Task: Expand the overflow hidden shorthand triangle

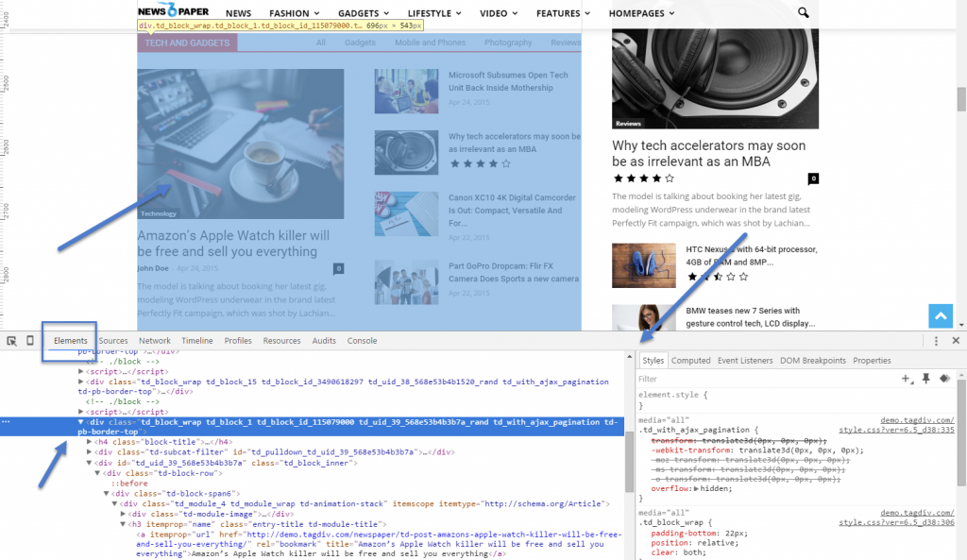Action: pos(696,488)
